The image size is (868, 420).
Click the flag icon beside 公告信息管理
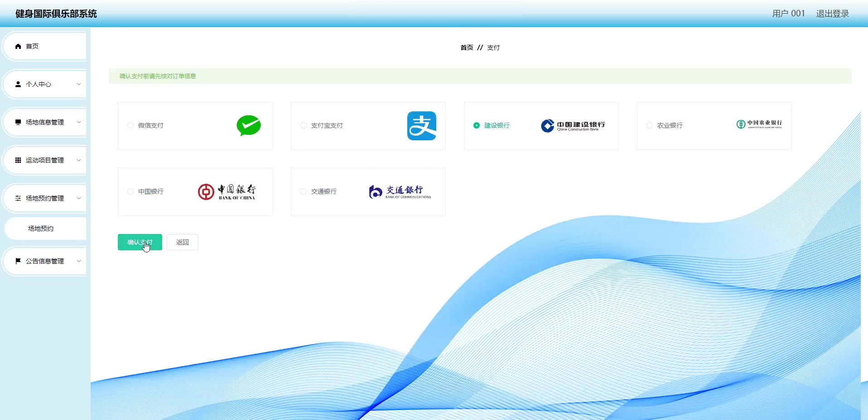(x=18, y=261)
